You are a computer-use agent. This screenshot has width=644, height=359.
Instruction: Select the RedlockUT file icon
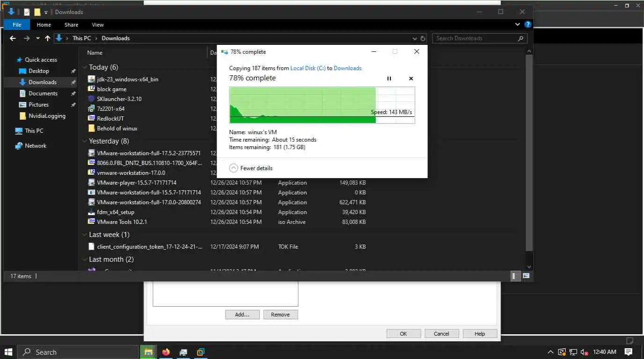(x=92, y=118)
